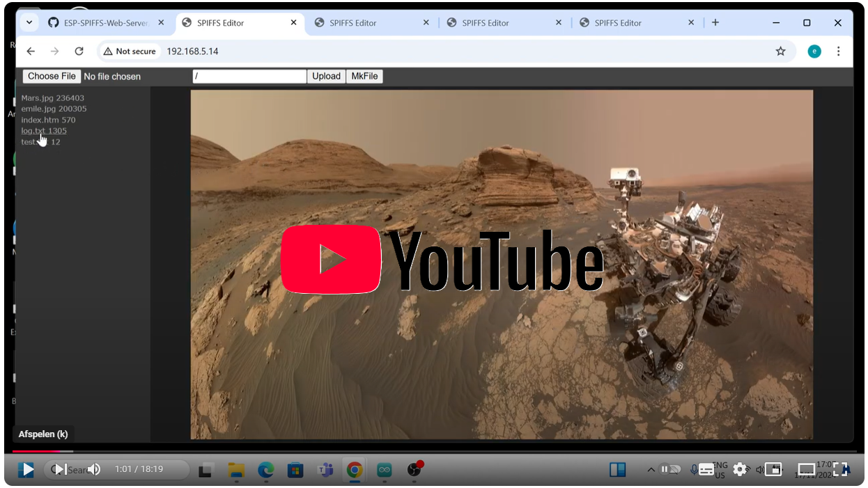Viewport: 868px width, 488px height.
Task: Enable theater mode for the video
Action: click(807, 470)
